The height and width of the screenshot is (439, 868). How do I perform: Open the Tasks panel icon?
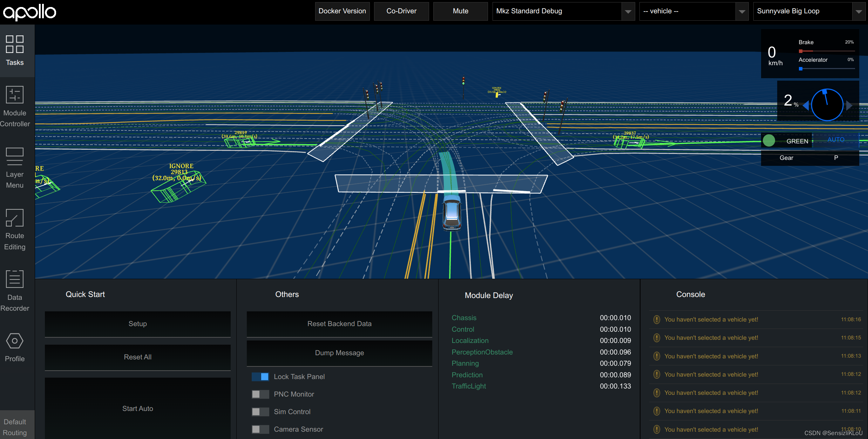click(x=15, y=45)
